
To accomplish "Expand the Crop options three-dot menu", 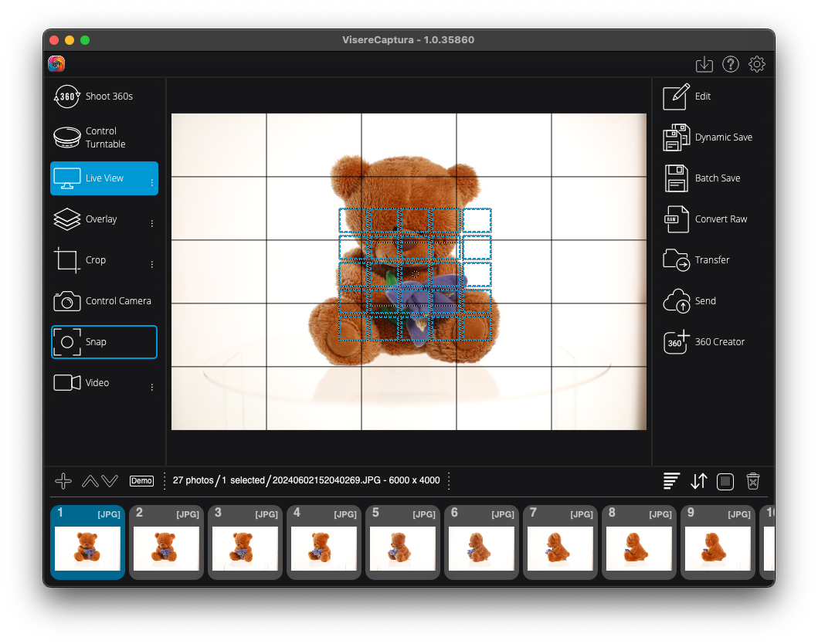I will 152,264.
